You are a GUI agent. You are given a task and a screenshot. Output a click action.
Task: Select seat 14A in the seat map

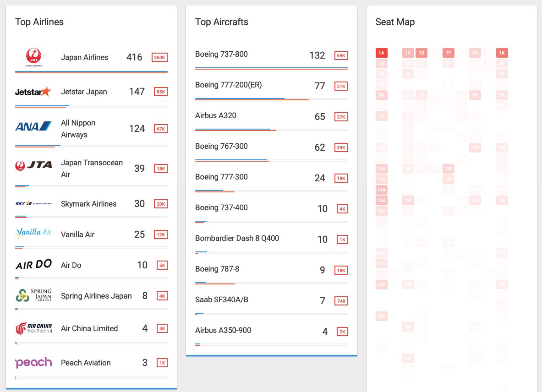[382, 190]
